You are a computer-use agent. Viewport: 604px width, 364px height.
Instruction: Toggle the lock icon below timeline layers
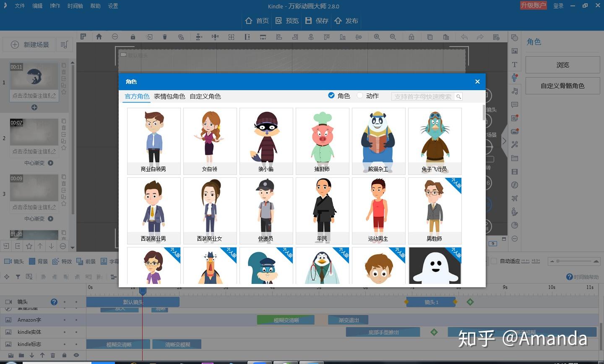64,355
